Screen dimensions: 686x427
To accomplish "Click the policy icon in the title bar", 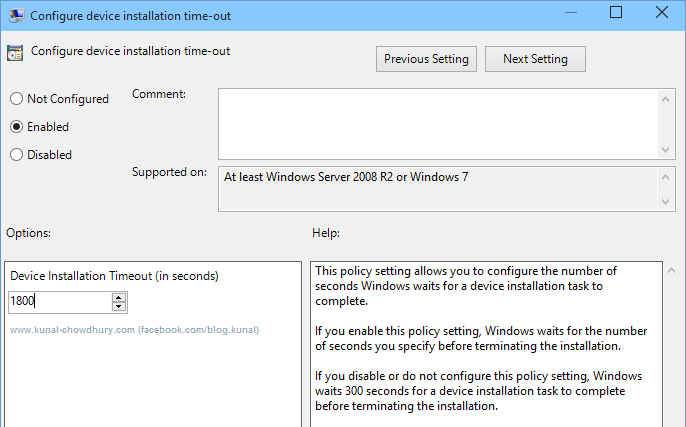I will pos(15,14).
